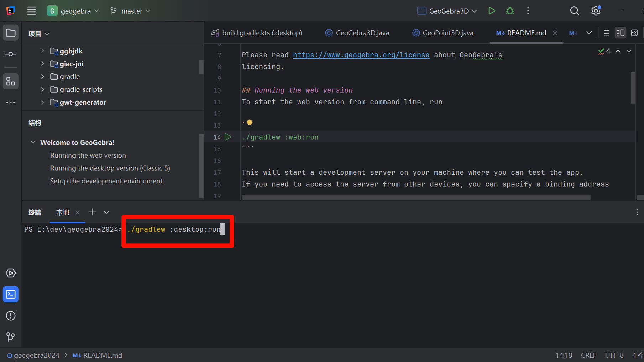
Task: Switch Markdown to editor and preview view
Action: [621, 33]
